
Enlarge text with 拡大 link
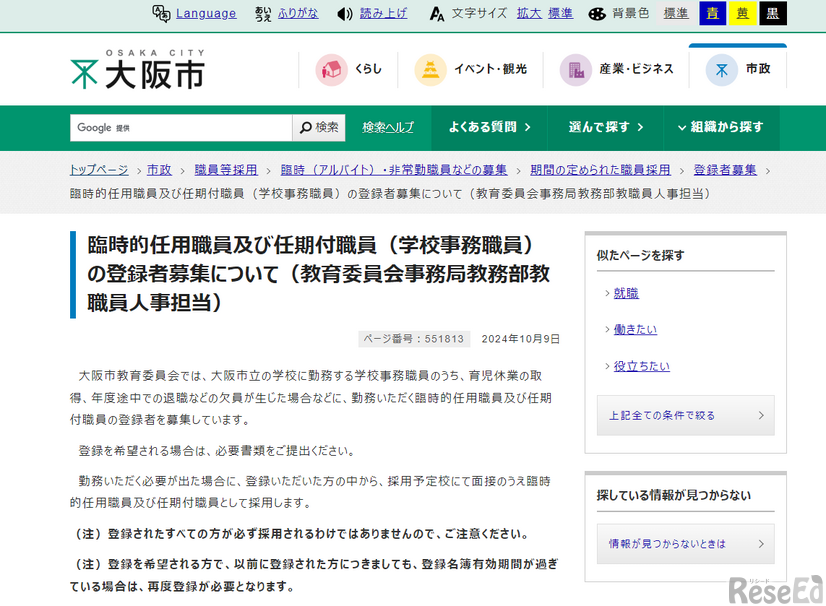(529, 13)
